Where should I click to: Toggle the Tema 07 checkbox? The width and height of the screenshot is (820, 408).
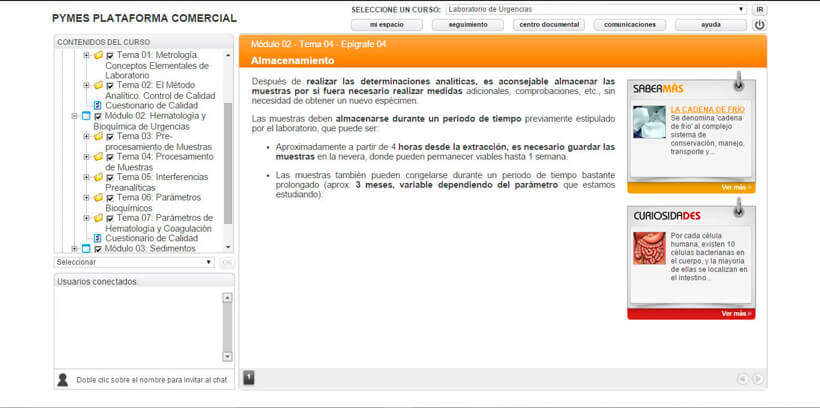pos(110,218)
